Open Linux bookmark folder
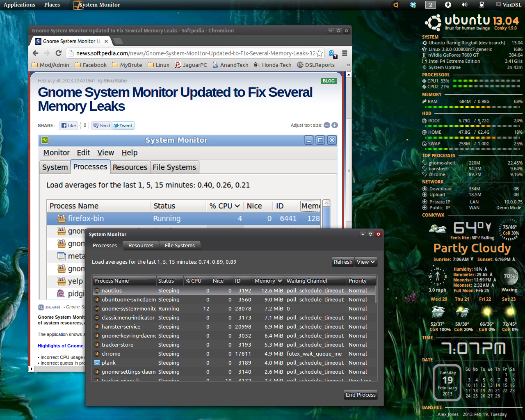This screenshot has width=525, height=420. pyautogui.click(x=158, y=65)
